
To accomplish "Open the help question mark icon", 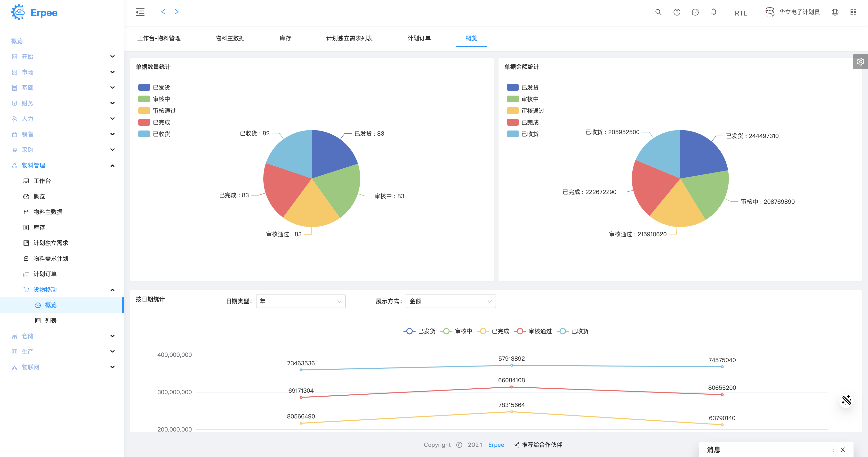I will (x=677, y=12).
